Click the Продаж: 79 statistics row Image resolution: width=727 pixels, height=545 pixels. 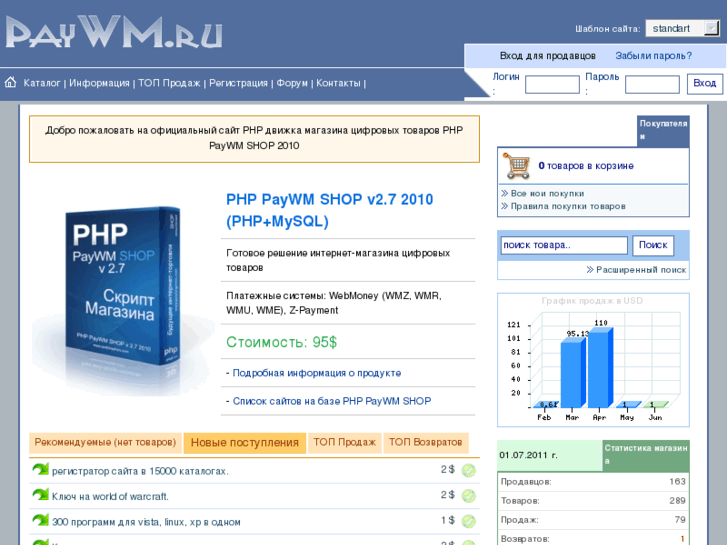593,520
